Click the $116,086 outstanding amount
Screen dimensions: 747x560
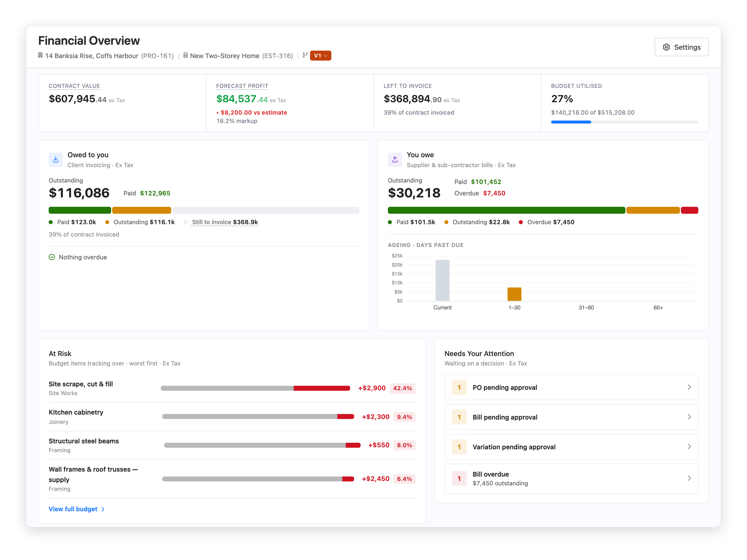[79, 193]
